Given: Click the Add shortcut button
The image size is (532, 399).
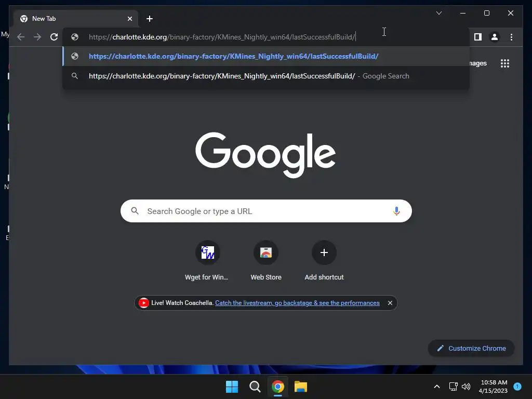Looking at the screenshot, I should coord(324,261).
